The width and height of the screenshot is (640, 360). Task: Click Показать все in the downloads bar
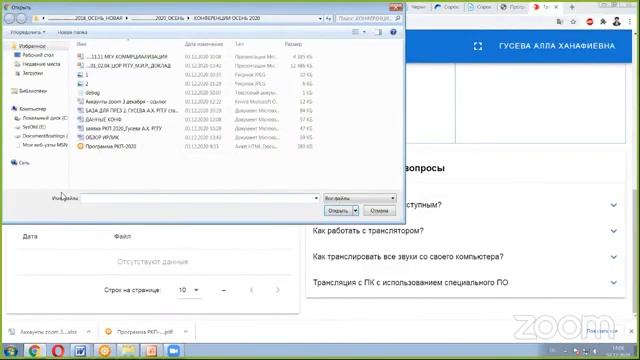[x=602, y=331]
